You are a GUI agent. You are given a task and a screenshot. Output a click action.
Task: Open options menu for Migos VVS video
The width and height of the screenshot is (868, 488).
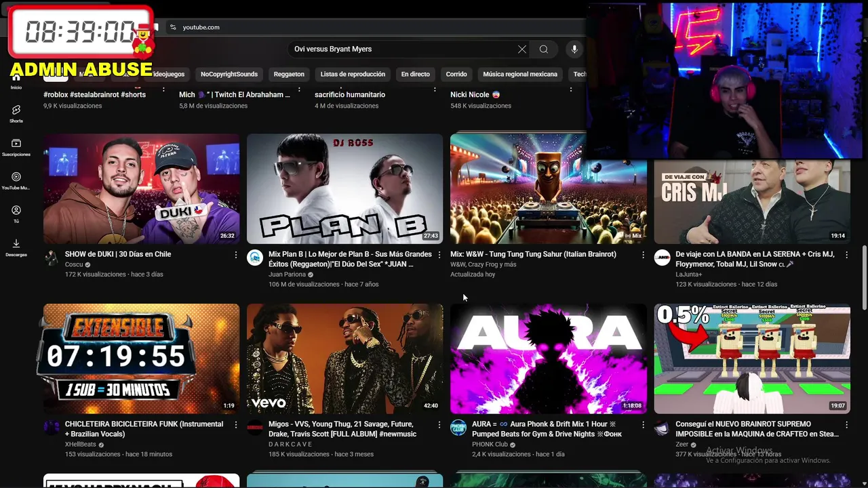coord(439,425)
